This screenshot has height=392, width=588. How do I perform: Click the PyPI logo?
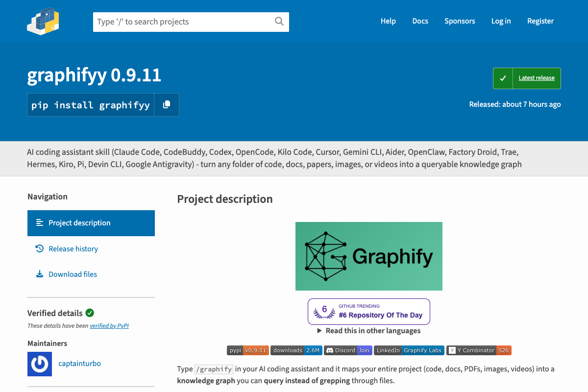pyautogui.click(x=43, y=21)
